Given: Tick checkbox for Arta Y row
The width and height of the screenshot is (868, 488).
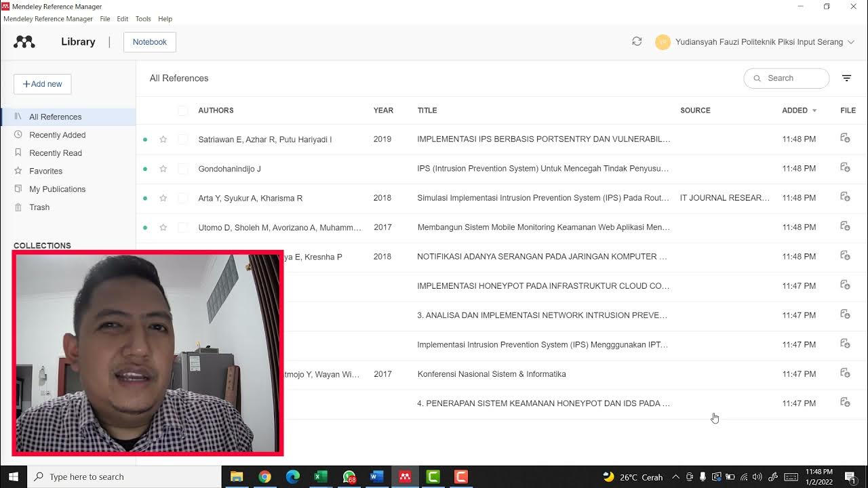Looking at the screenshot, I should [182, 198].
